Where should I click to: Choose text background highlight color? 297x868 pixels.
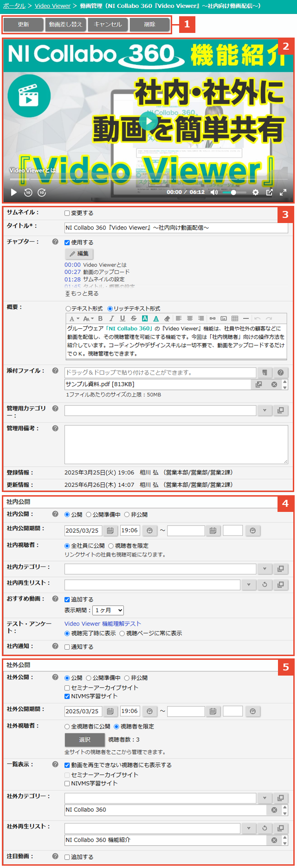coord(145,319)
